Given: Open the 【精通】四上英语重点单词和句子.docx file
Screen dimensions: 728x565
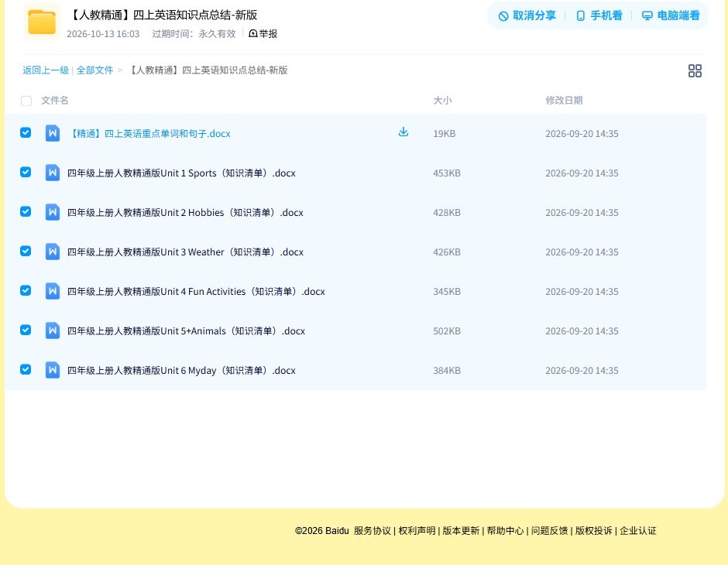Looking at the screenshot, I should [x=149, y=134].
